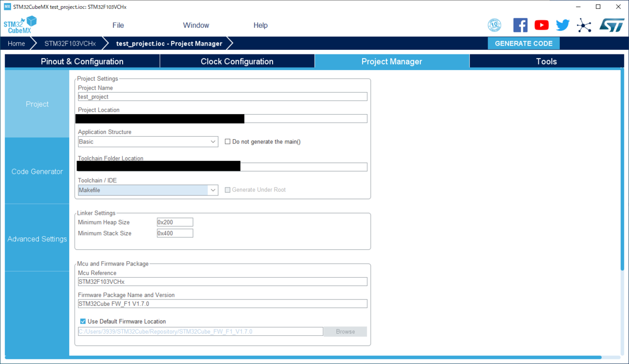
Task: Click the Minimum Heap Size field
Action: [x=175, y=222]
